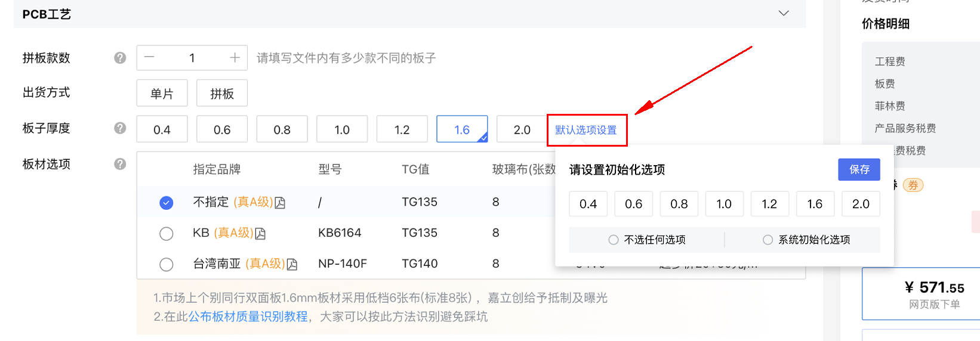This screenshot has width=980, height=341.
Task: Decrease 拼板款数 with minus button
Action: point(149,58)
